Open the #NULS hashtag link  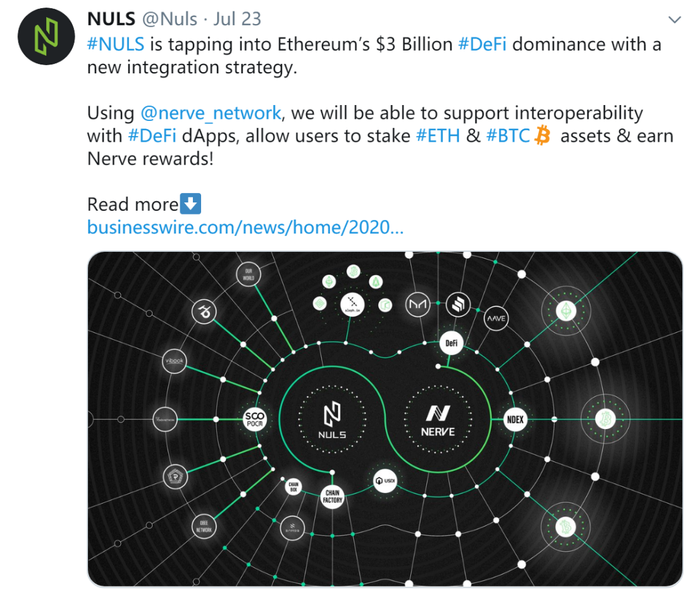[116, 44]
